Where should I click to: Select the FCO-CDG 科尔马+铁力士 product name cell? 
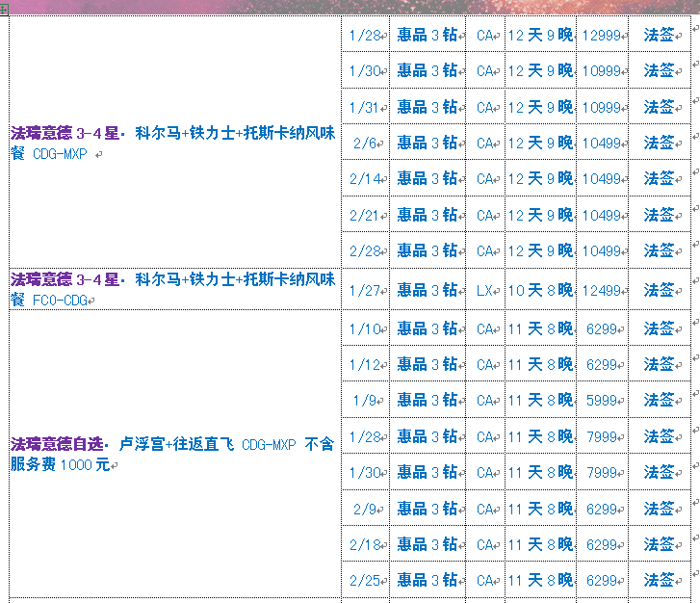point(175,289)
